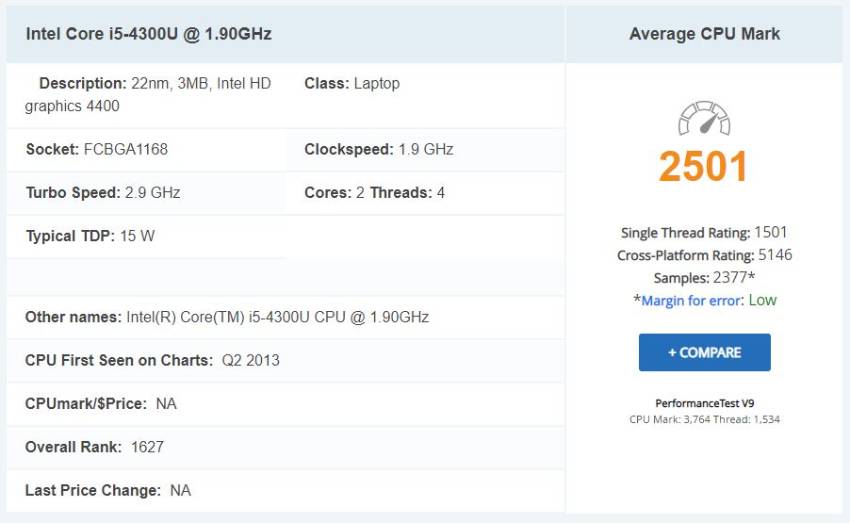Screen dimensions: 850x523
Task: Click the Cross-Platform Rating: 5146 text
Action: (x=704, y=255)
